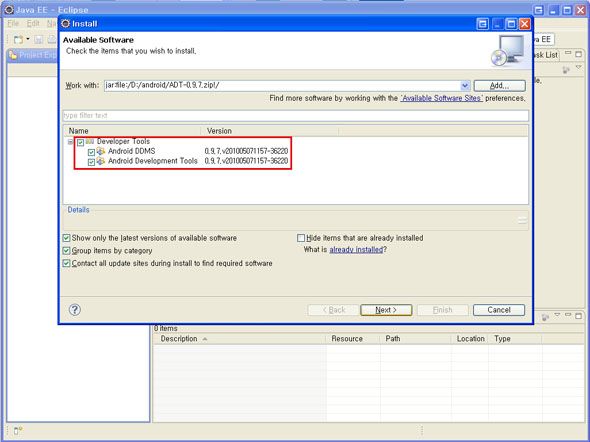
Task: Click the Developer Tools category folder icon
Action: [x=90, y=141]
